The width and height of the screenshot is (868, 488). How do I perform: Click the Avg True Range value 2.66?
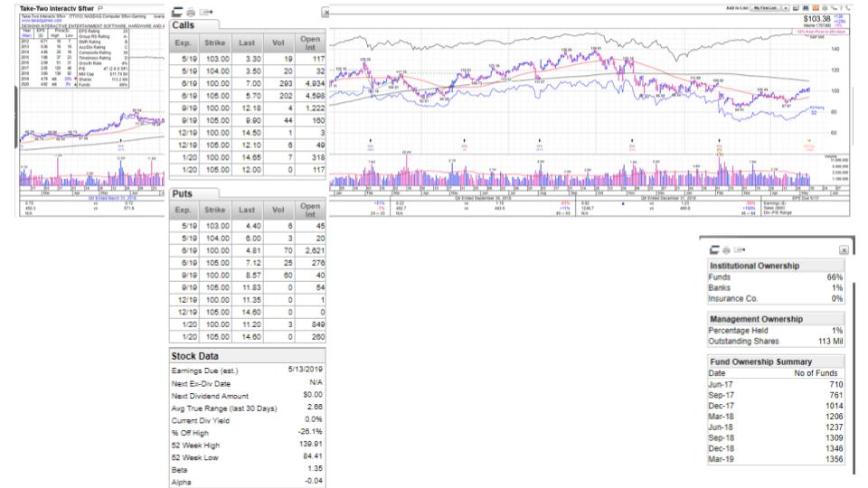pyautogui.click(x=315, y=407)
